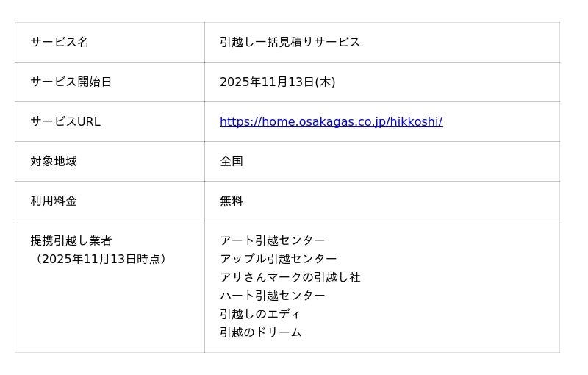Select 引越しのエディ in the list
This screenshot has width=588, height=375.
pos(260,315)
